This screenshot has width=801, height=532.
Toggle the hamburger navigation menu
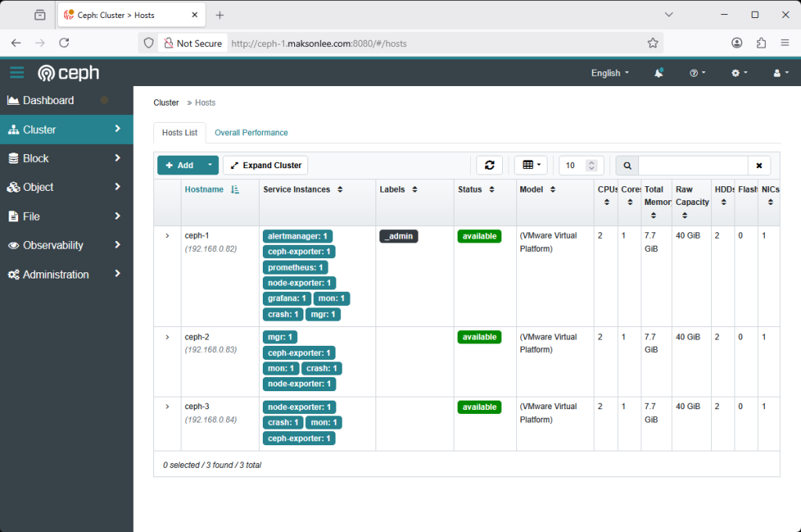[17, 73]
